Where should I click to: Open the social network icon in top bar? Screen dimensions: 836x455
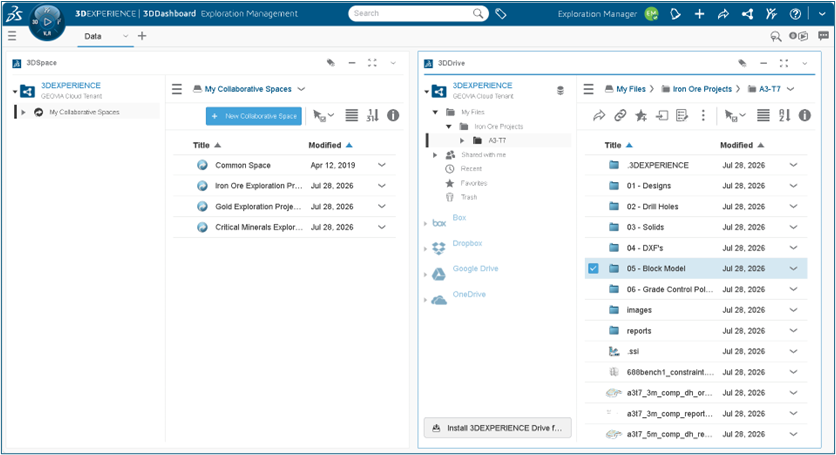point(747,14)
